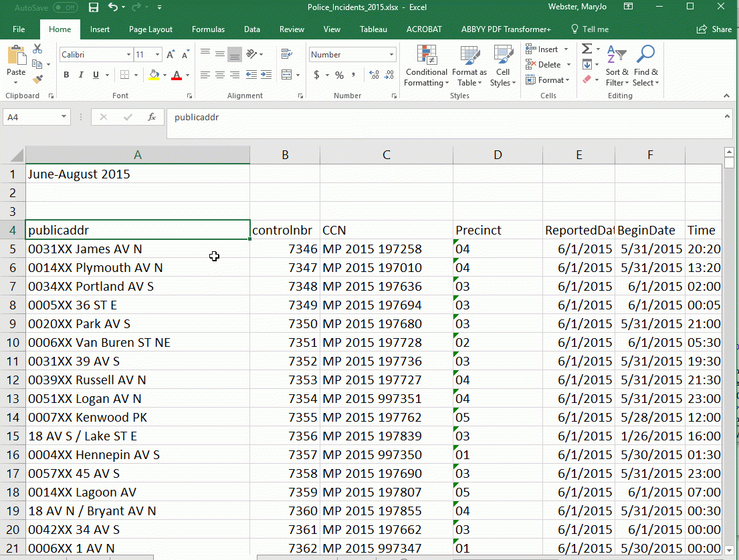Open Sort & Filter options
The image size is (739, 560).
[x=617, y=65]
